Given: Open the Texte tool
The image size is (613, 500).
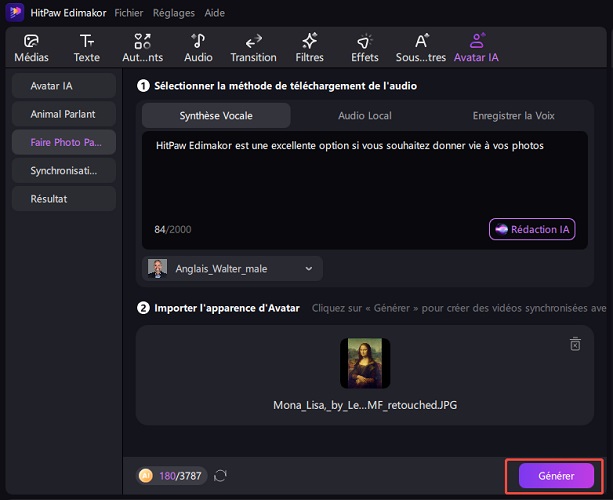Looking at the screenshot, I should [87, 48].
